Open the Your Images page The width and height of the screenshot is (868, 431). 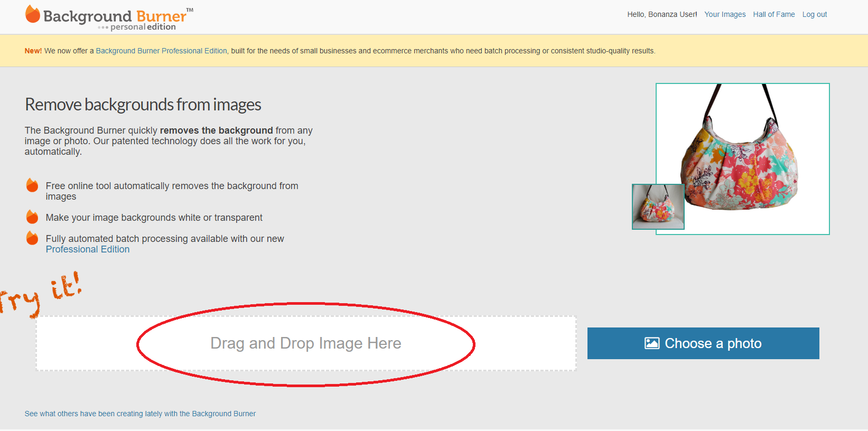coord(725,14)
